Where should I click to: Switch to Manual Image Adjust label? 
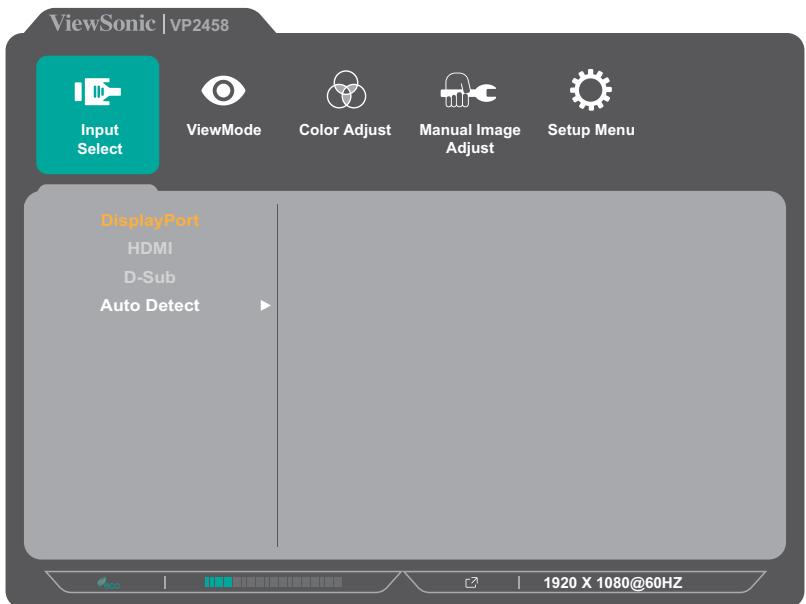coord(470,139)
